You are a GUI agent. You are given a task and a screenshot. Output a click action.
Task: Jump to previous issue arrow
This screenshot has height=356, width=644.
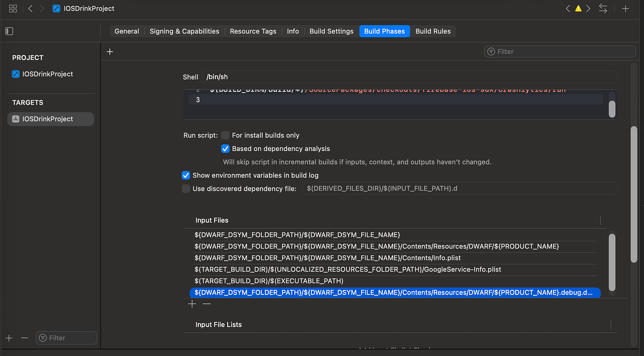(x=568, y=8)
